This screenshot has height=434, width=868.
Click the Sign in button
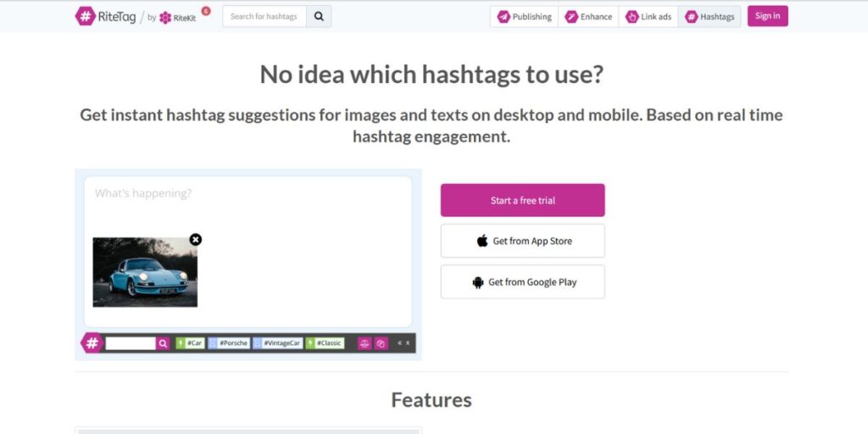coord(767,16)
